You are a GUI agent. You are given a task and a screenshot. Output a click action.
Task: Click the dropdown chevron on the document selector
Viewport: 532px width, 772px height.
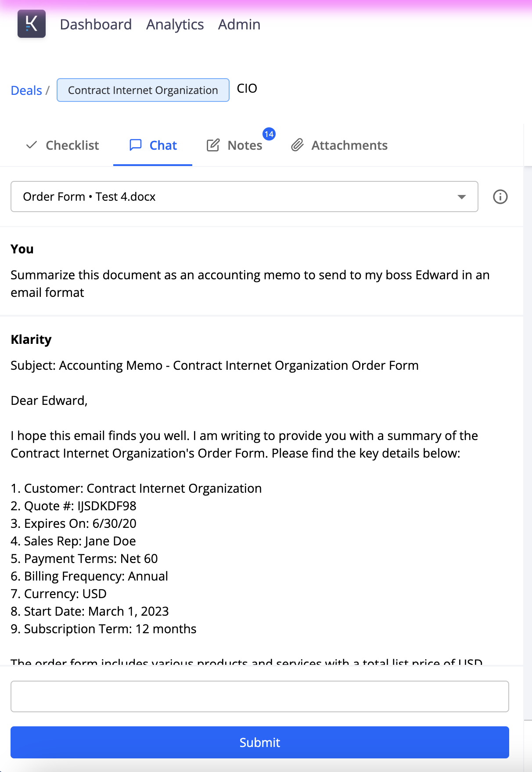(461, 197)
